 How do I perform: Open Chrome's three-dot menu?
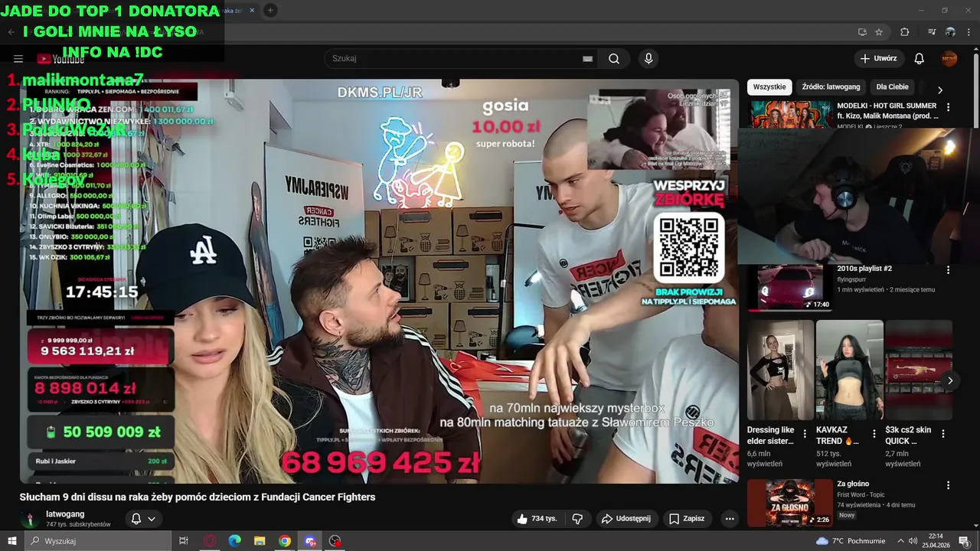(x=969, y=32)
